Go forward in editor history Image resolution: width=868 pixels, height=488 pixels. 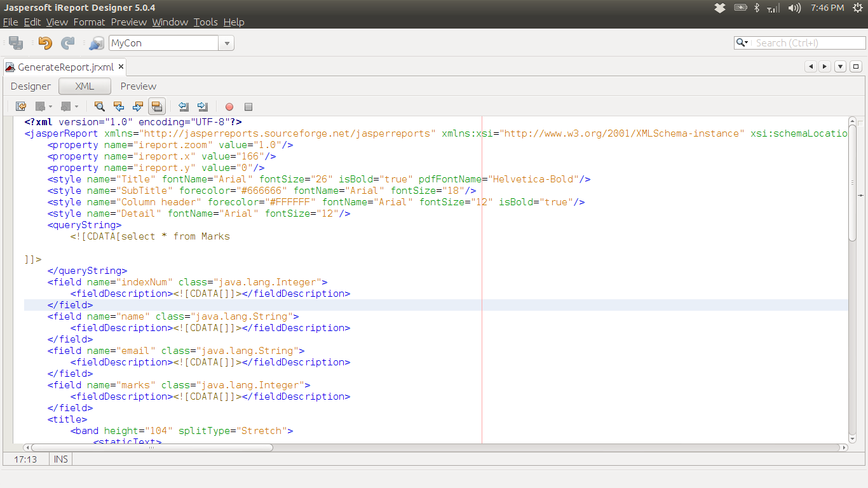point(65,107)
